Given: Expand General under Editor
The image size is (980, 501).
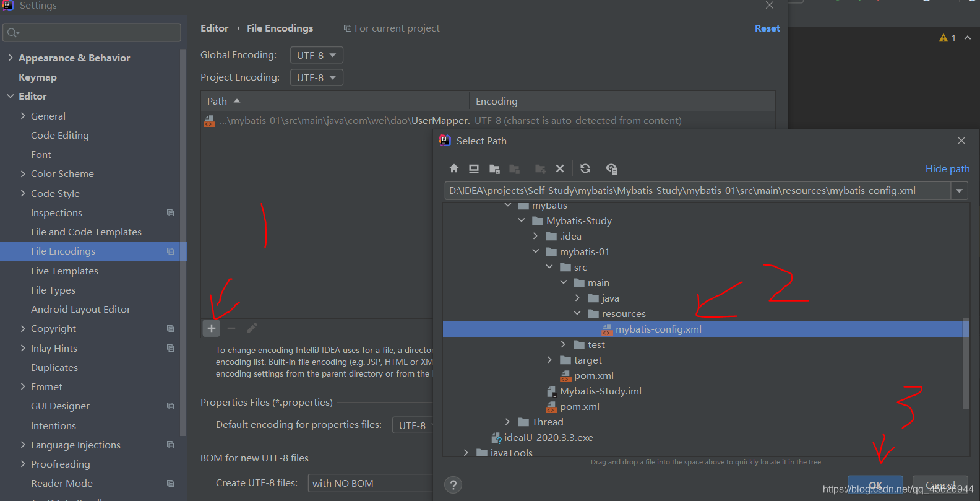Looking at the screenshot, I should click(23, 116).
